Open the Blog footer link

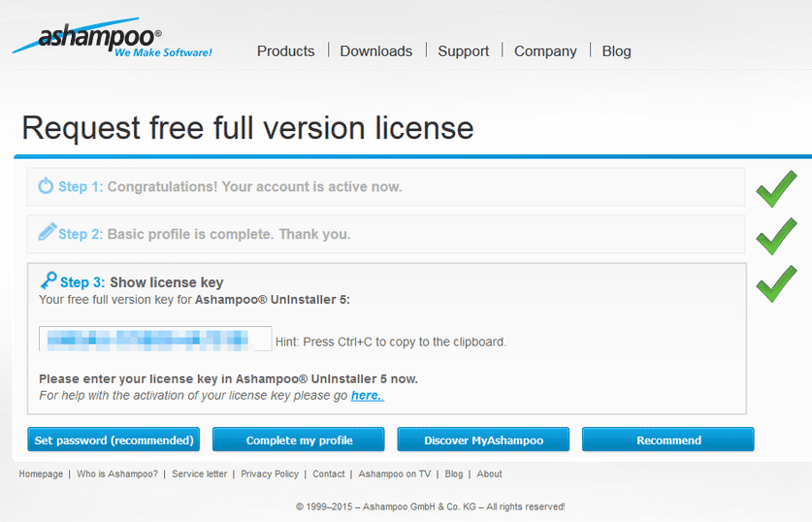454,473
